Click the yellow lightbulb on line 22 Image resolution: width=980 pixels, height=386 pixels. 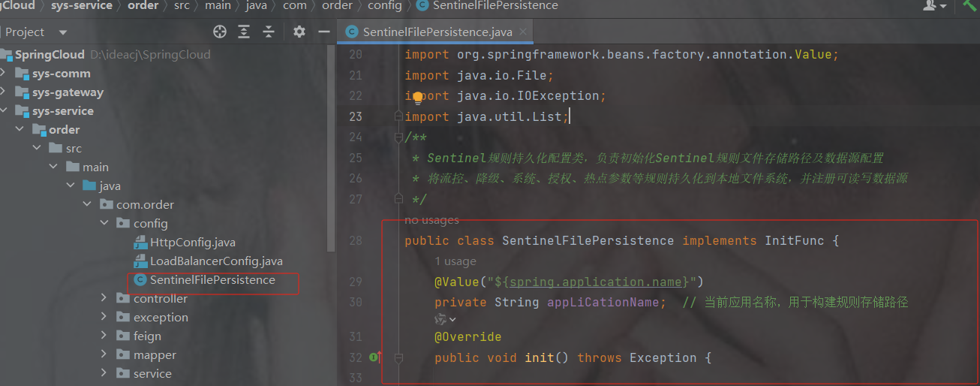tap(418, 98)
